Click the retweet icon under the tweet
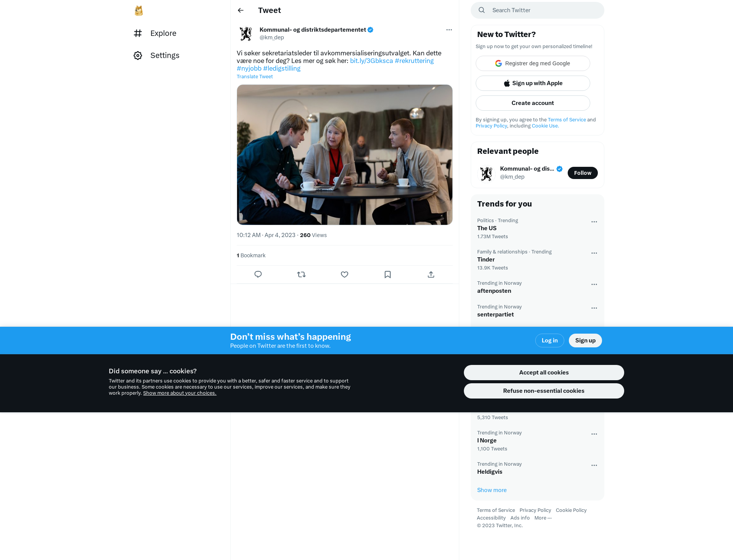 tap(301, 274)
